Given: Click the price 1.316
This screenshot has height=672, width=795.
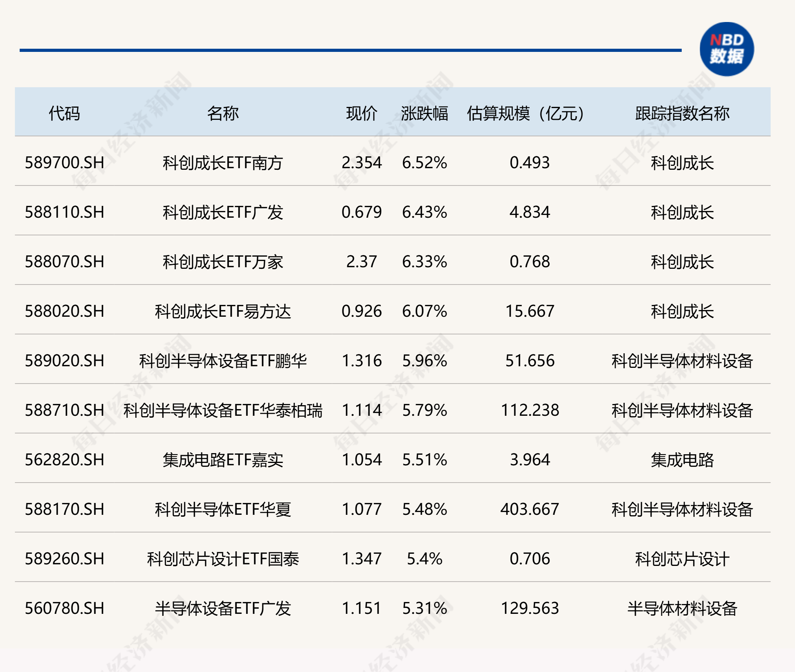Looking at the screenshot, I should point(362,361).
